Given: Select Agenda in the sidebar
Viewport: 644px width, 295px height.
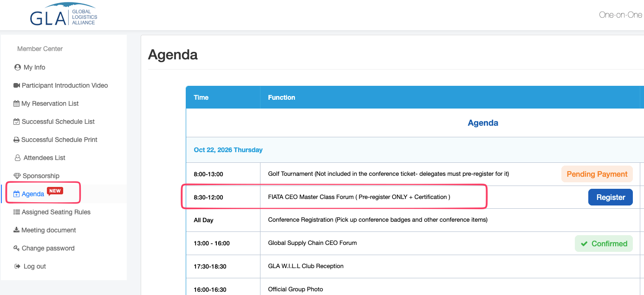Looking at the screenshot, I should [33, 194].
